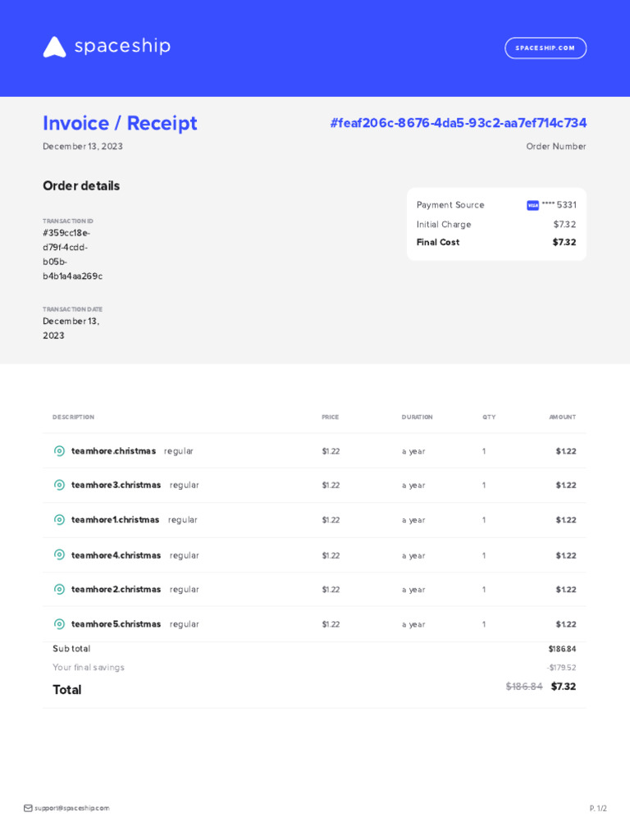630x840 pixels.
Task: Click the PRICE column header
Action: (x=330, y=417)
